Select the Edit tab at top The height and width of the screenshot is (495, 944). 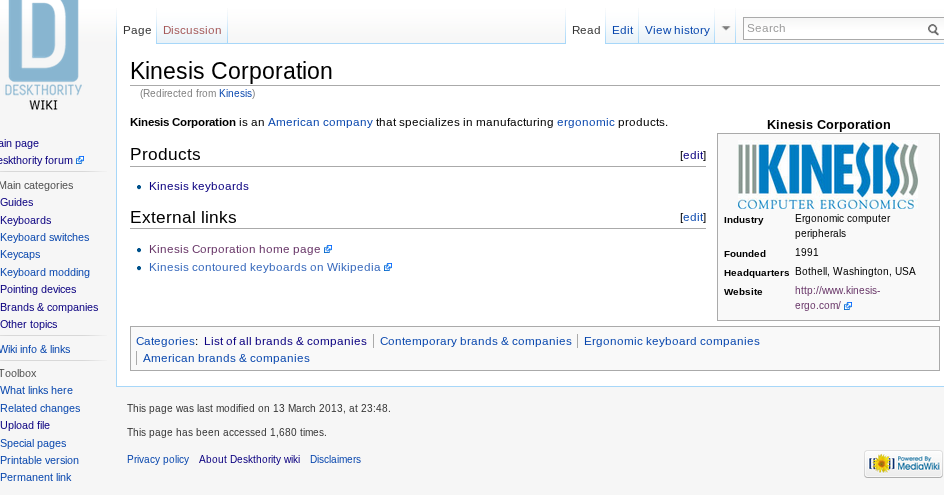click(x=622, y=30)
